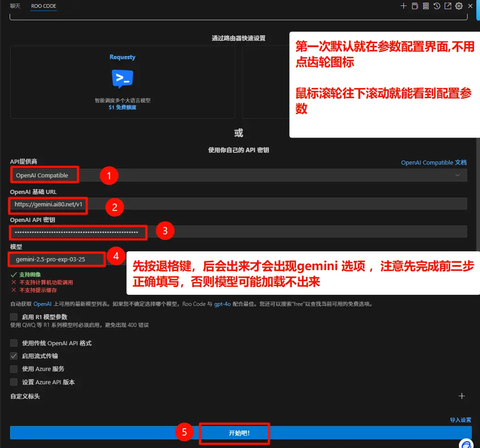Viewport: 480px width, 448px height.
Task: Enable 设置 Azure API 版本 checkbox
Action: pyautogui.click(x=14, y=382)
